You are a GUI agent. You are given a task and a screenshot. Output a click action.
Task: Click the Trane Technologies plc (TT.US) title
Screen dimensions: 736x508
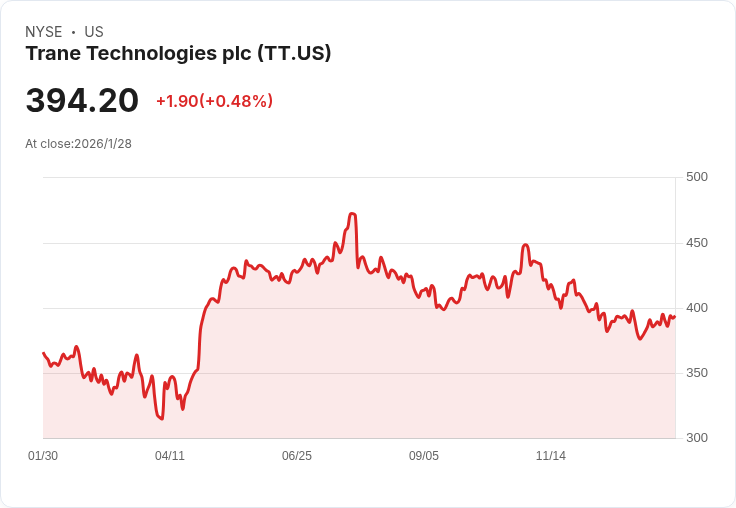178,54
